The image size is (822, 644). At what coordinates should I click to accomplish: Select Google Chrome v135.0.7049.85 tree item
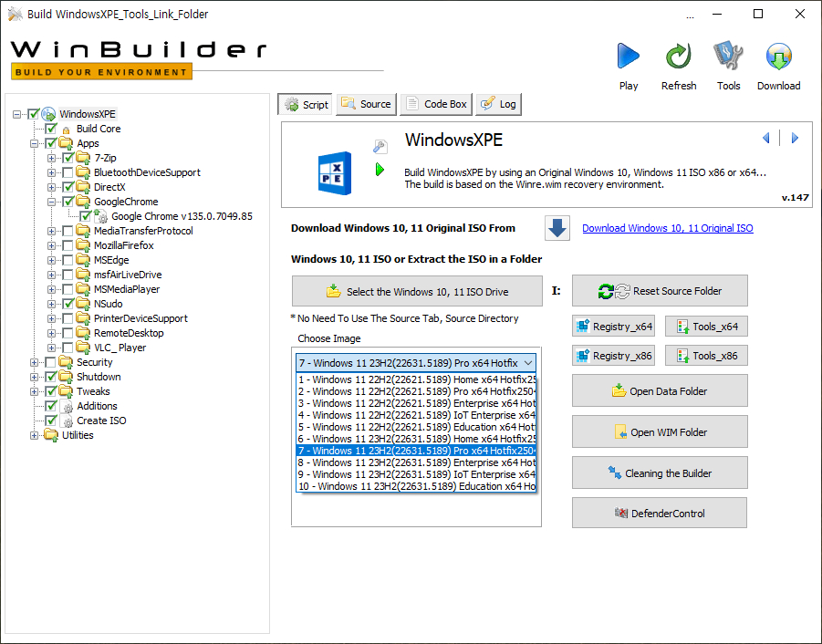point(182,216)
